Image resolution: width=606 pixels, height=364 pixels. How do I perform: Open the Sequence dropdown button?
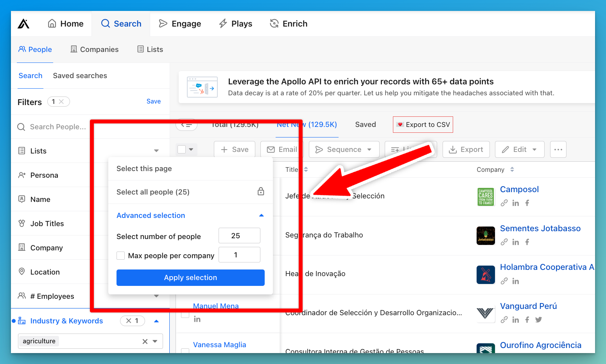(344, 150)
